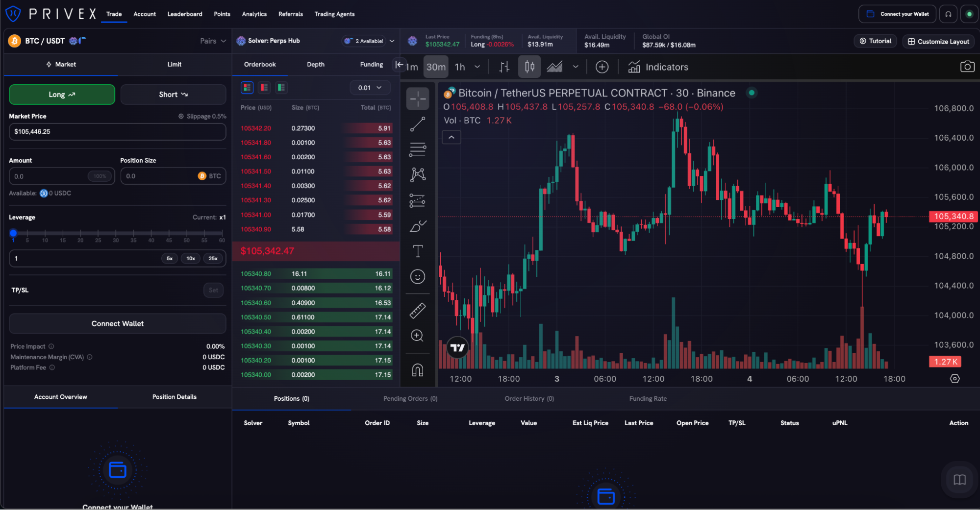The height and width of the screenshot is (510, 980).
Task: Open the Pending Orders tab
Action: [x=410, y=398]
